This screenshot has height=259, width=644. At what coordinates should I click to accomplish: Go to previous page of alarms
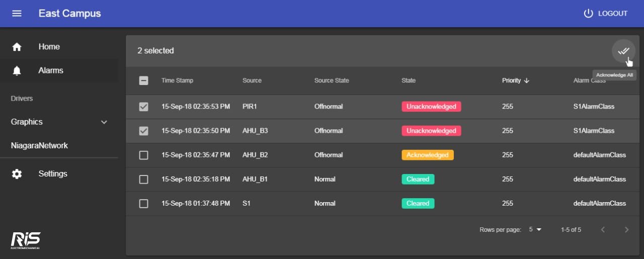click(603, 230)
